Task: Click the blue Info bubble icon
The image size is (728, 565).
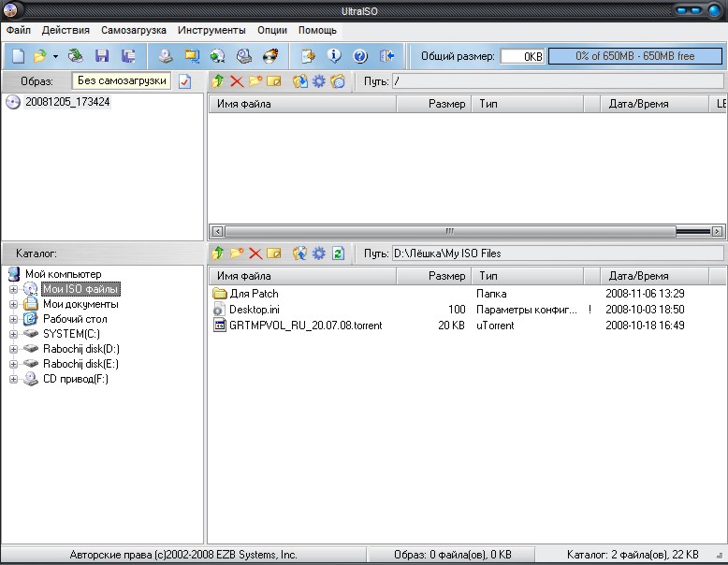Action: (334, 56)
